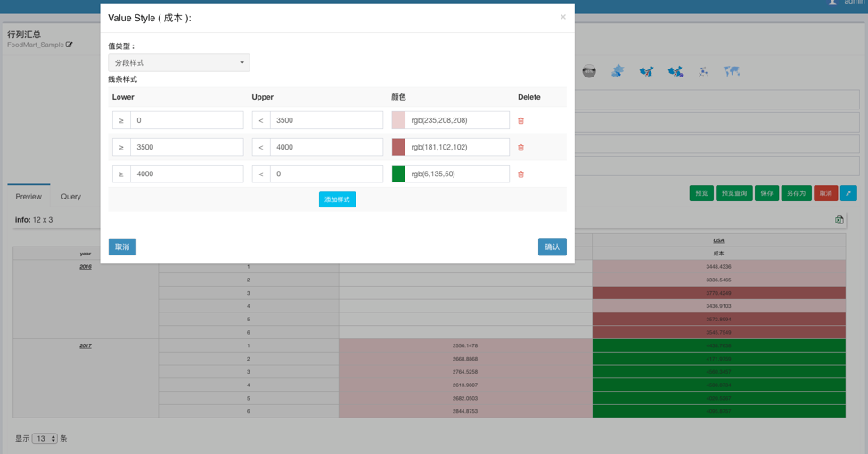Open the rows-per-page 13 selector
The image size is (868, 454).
45,439
